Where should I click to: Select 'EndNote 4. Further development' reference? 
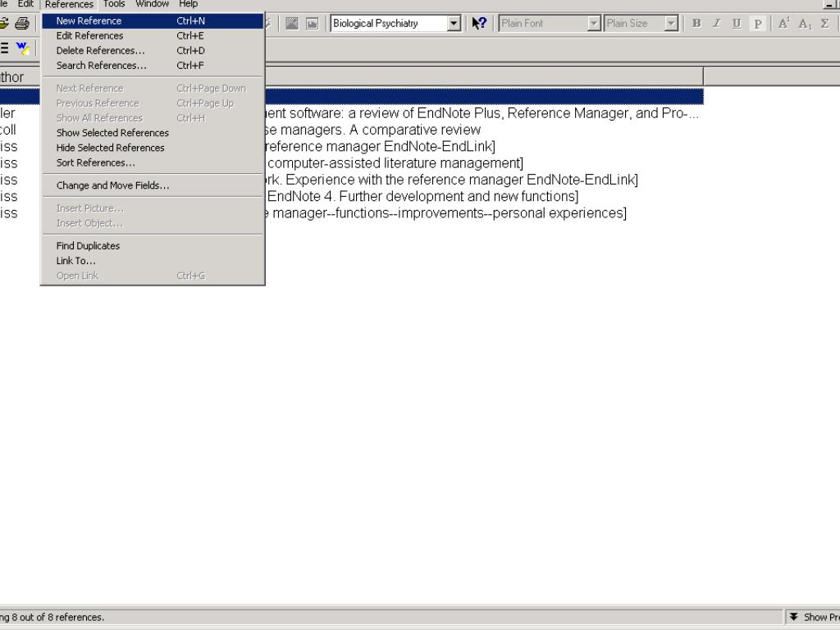[x=422, y=196]
